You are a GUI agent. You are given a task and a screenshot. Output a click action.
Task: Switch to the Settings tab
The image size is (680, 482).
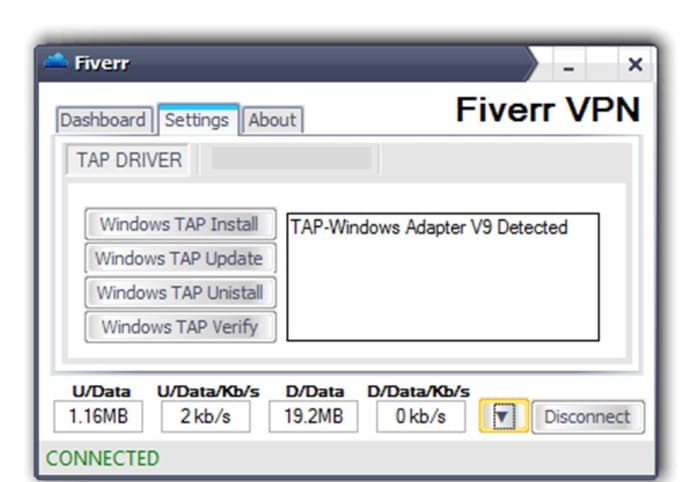[x=198, y=120]
